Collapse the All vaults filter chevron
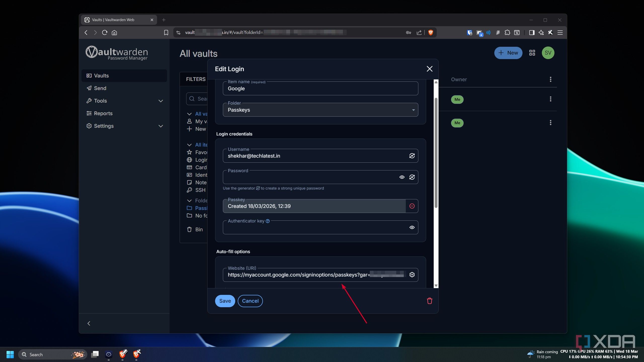Screen dimensions: 644x362 [189, 114]
